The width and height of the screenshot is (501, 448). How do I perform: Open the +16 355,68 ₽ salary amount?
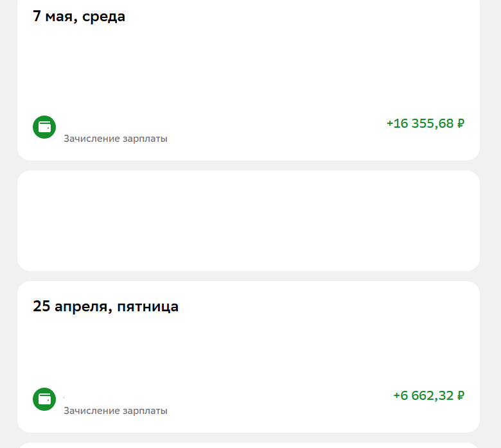(x=425, y=123)
